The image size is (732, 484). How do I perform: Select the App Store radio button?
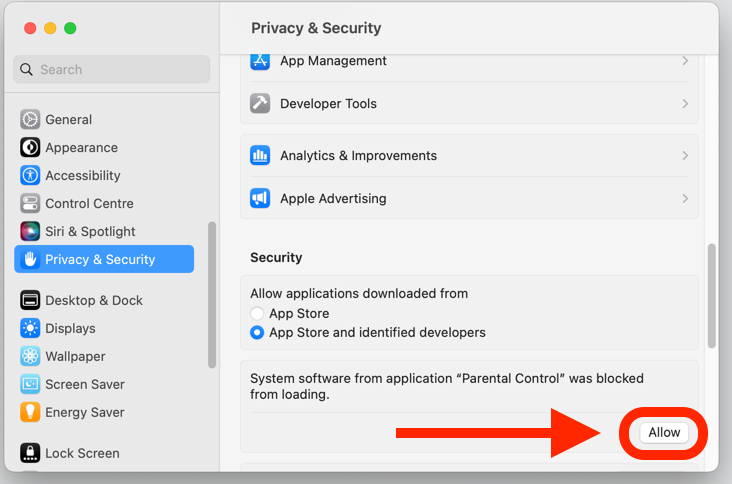257,313
